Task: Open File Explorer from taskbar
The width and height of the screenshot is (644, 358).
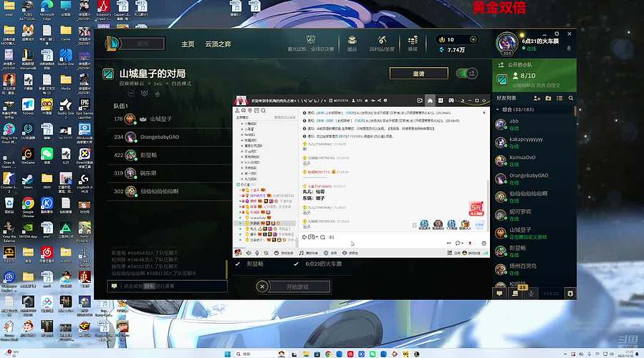Action: coord(306,354)
